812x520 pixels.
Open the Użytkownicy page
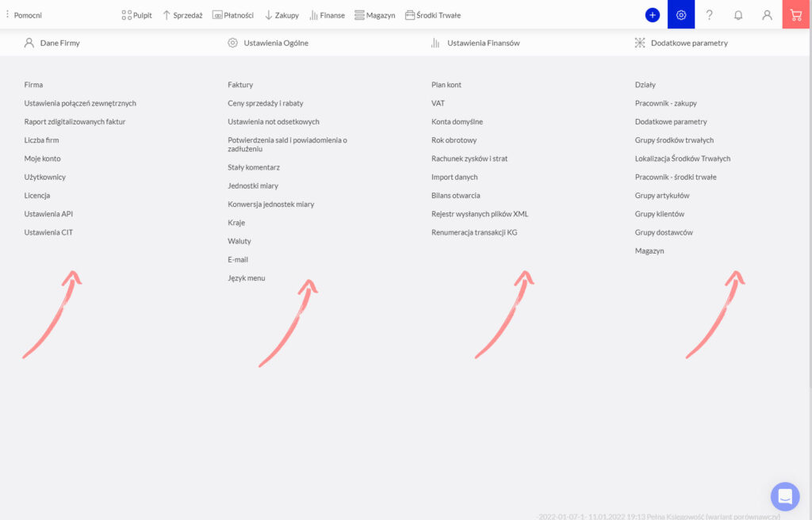pyautogui.click(x=45, y=177)
